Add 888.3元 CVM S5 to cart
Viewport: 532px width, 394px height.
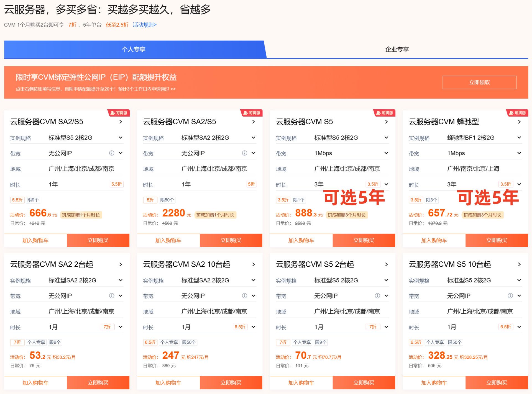point(301,240)
